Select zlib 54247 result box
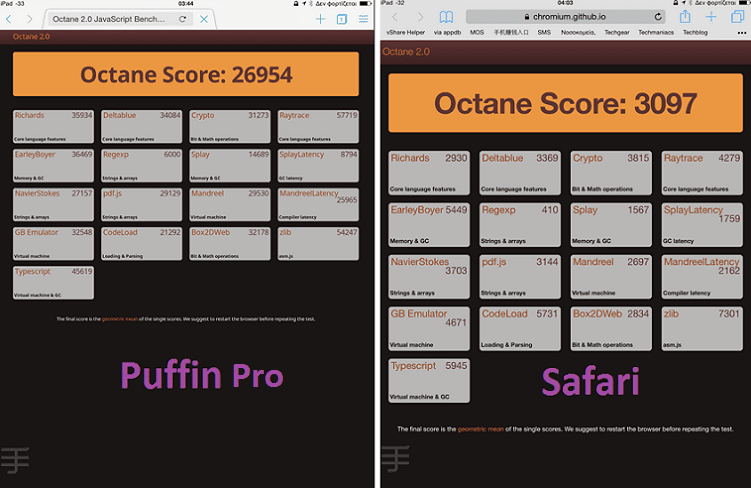 click(318, 244)
